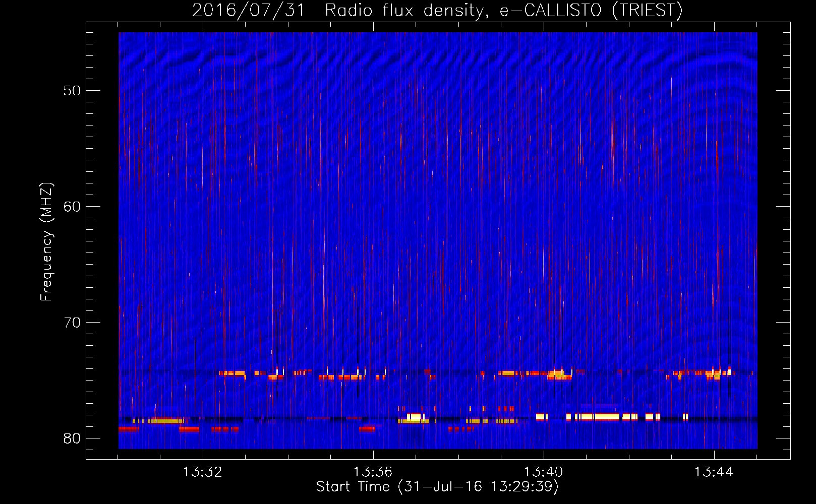Click the 'Start Time (31-Jul-16 13:29:39)' label
The height and width of the screenshot is (504, 816).
click(x=437, y=487)
